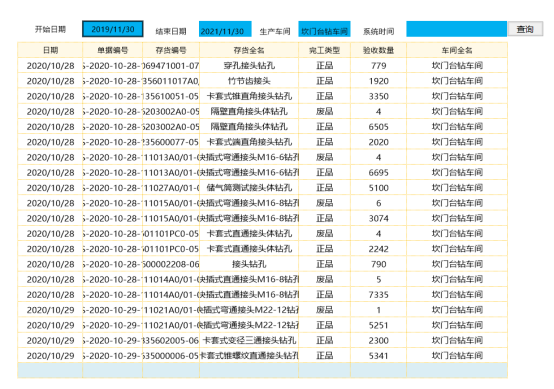The image size is (554, 389).
Task: Click the 坎门台钻车间 cell in the 2300 row
Action: coord(457,340)
